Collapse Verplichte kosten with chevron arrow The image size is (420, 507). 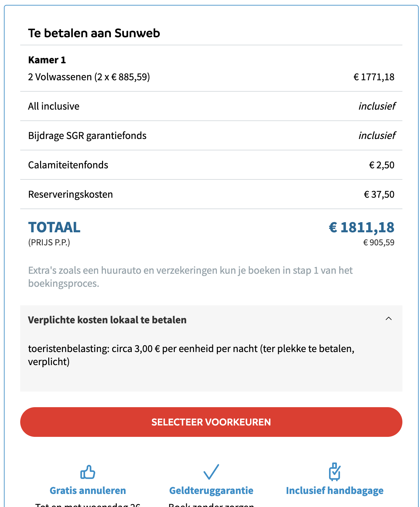tap(389, 319)
